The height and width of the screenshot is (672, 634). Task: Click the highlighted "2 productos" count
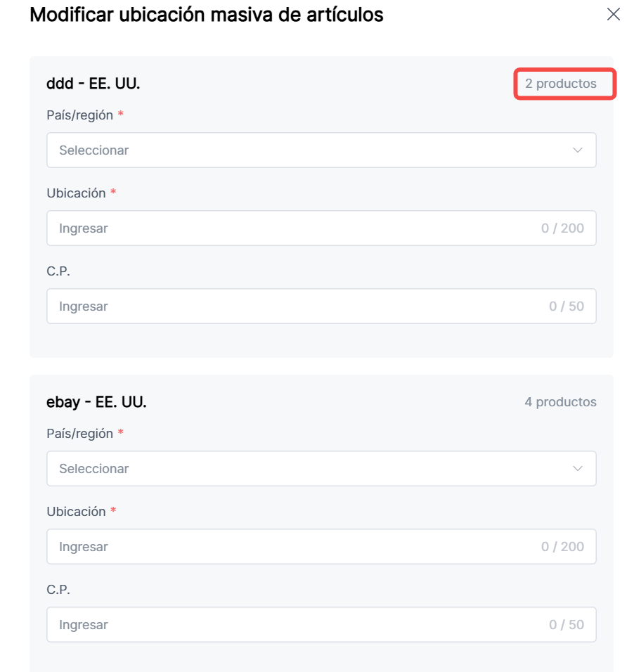click(561, 84)
